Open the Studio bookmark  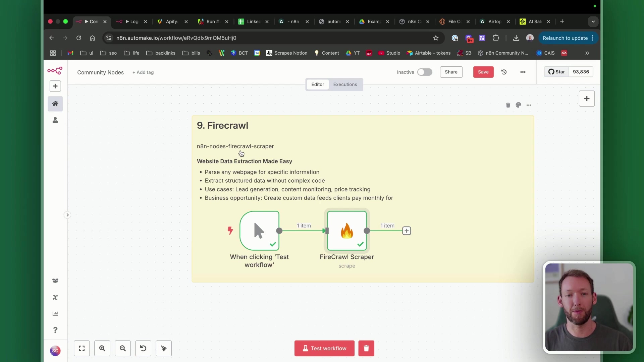point(389,53)
